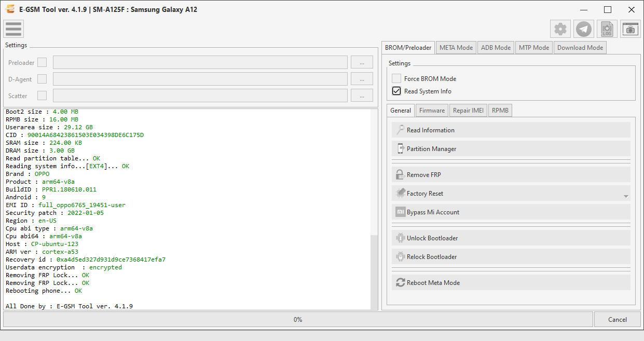Screen dimensions: 644x341
Task: Click Brand : OPPO log line
Action: (28, 174)
